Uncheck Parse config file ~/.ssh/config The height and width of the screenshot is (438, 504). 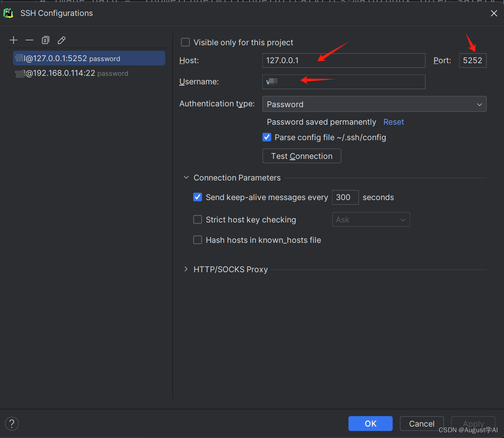pyautogui.click(x=267, y=137)
